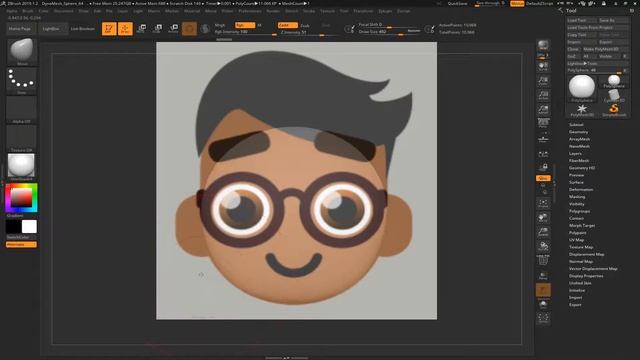640x360 pixels.
Task: Toggle Mrgb paint mode
Action: pyautogui.click(x=220, y=25)
